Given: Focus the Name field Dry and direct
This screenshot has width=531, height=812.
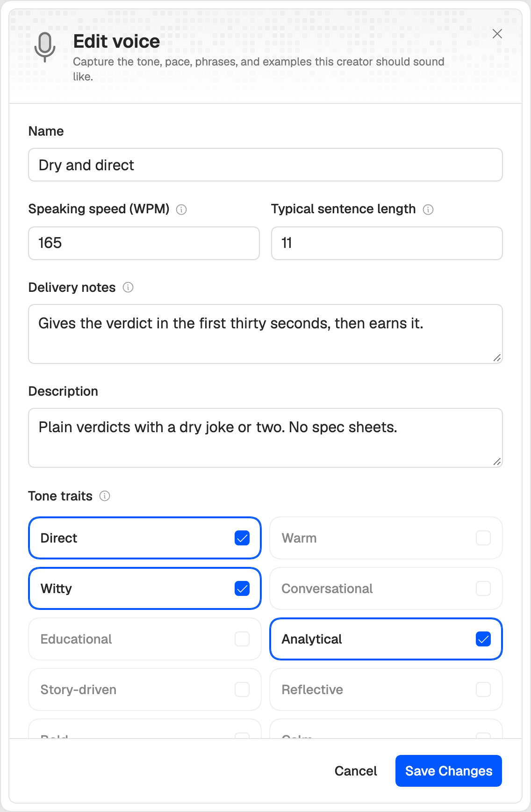Looking at the screenshot, I should coord(265,165).
